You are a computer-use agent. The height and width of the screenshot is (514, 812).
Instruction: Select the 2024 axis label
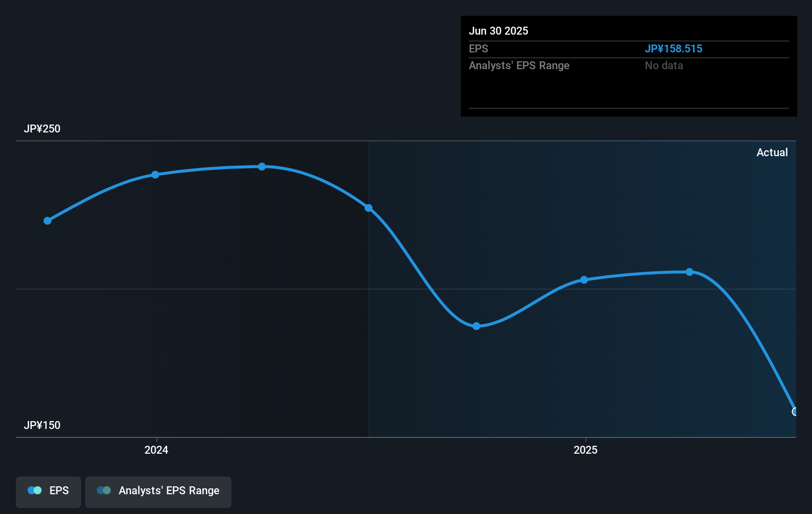pyautogui.click(x=155, y=450)
